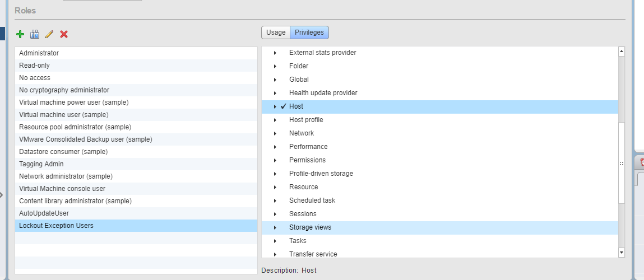Click the scrollbar up arrow in privileges list
Screen dimensions: 644x280
[x=622, y=52]
